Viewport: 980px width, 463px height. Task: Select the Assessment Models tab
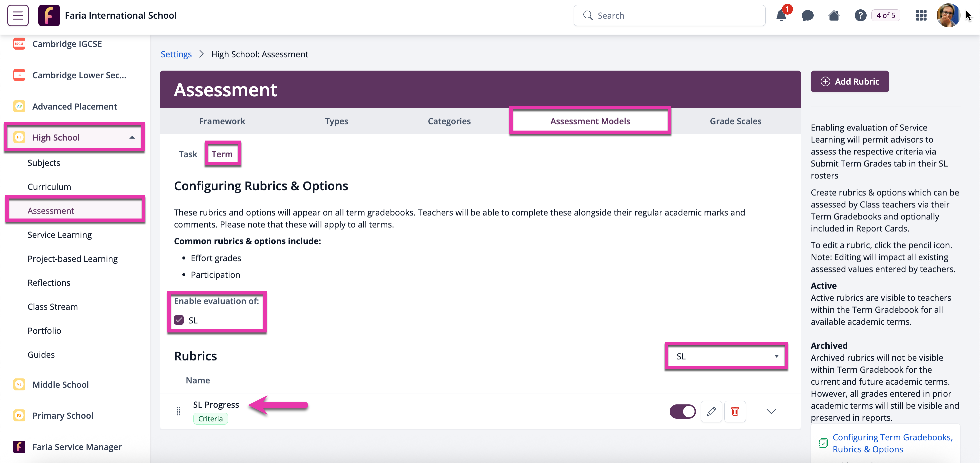(x=590, y=121)
